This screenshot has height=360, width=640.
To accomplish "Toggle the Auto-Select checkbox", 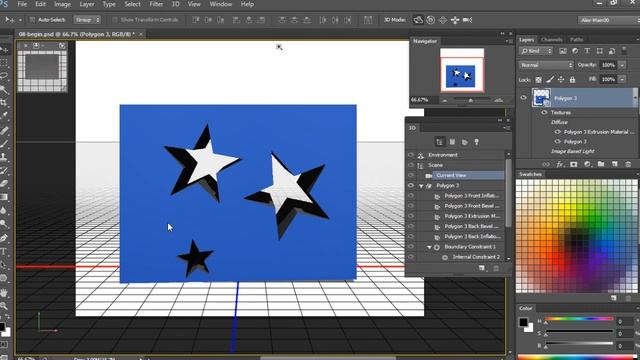I will (32, 20).
